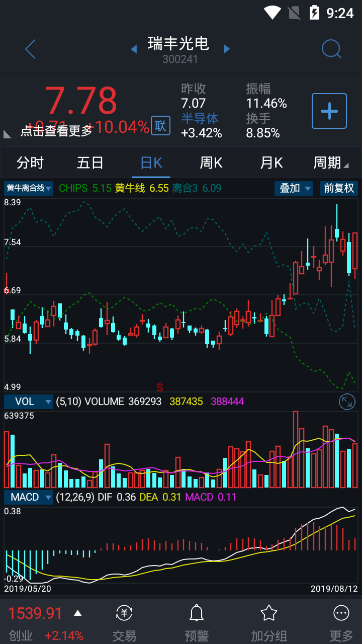The height and width of the screenshot is (644, 362).
Task: Tap sector change +3.42%
Action: point(202,133)
